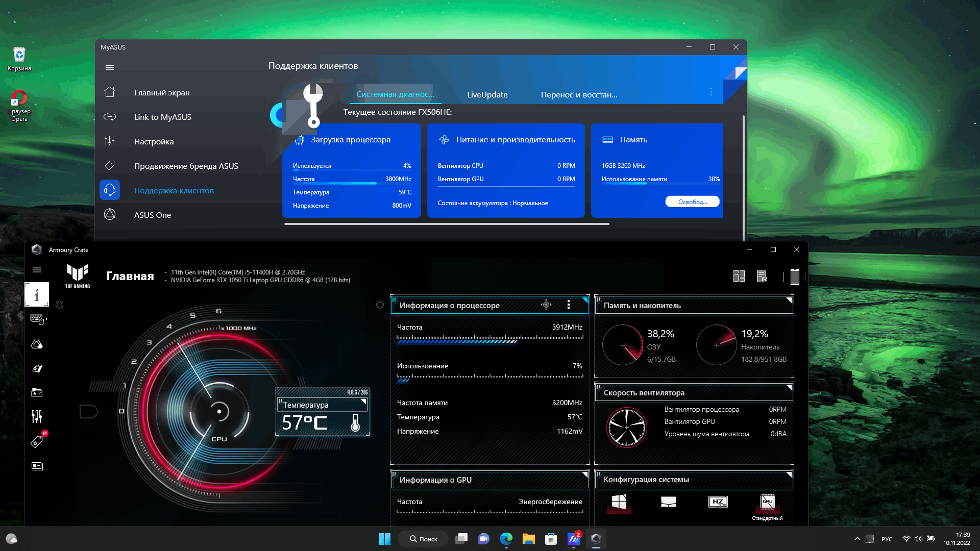Open Task View on the taskbar
The width and height of the screenshot is (980, 551).
tap(461, 539)
